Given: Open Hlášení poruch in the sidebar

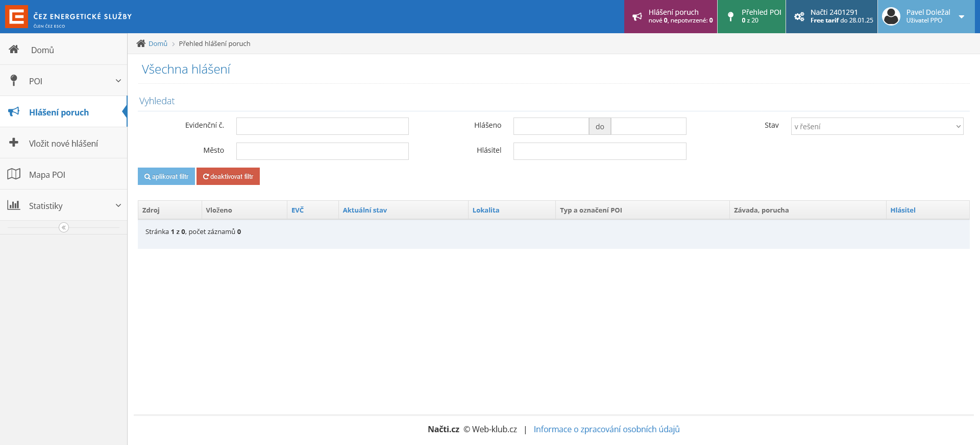Looking at the screenshot, I should coord(59,112).
